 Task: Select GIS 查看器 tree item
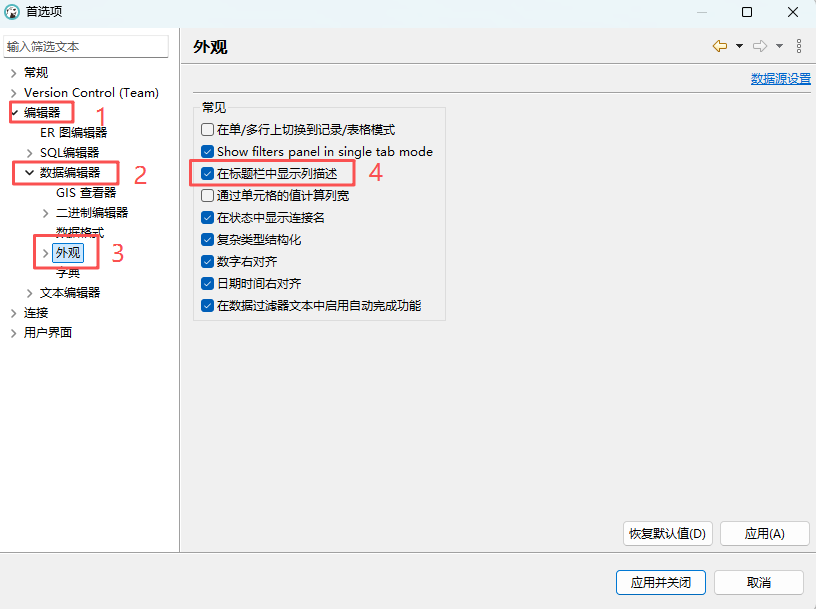point(86,193)
